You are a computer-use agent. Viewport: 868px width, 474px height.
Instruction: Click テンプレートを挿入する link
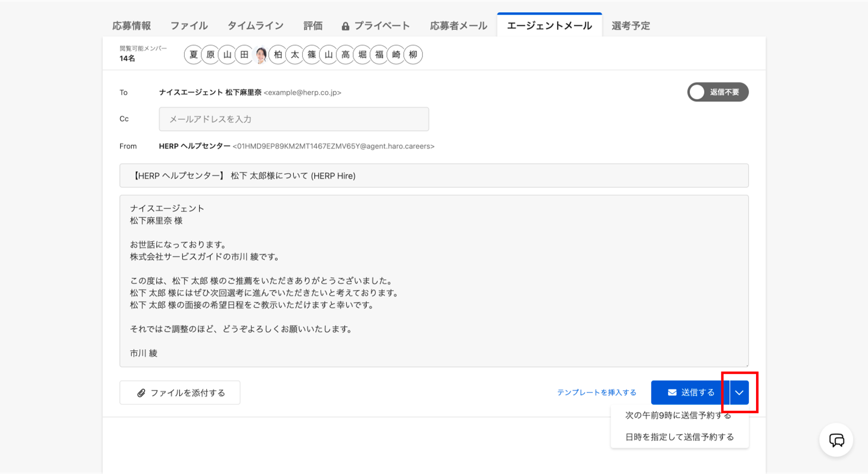596,392
